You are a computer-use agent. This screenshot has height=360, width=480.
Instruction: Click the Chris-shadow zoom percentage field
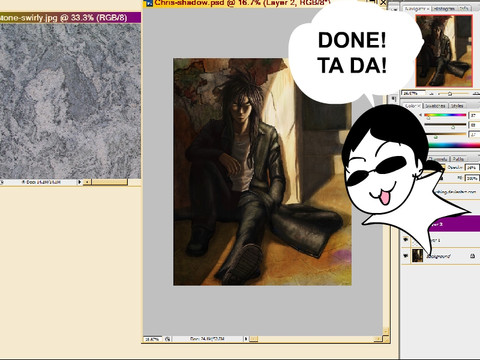(x=153, y=339)
